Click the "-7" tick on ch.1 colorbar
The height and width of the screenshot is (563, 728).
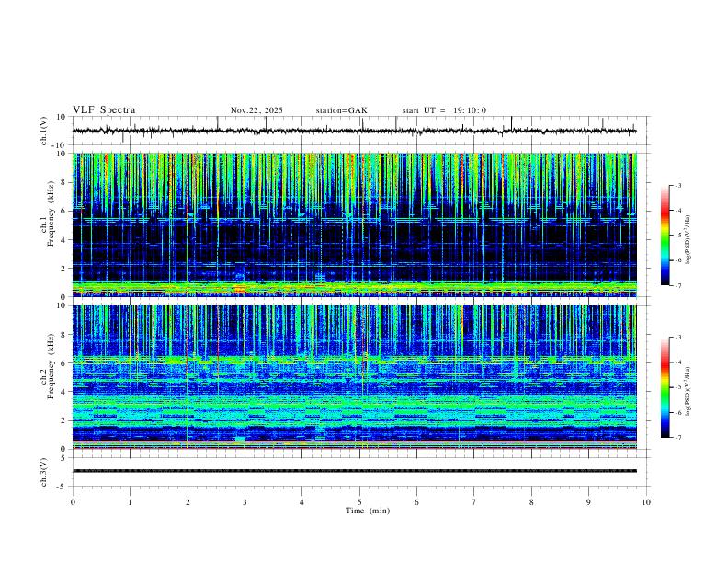(677, 285)
